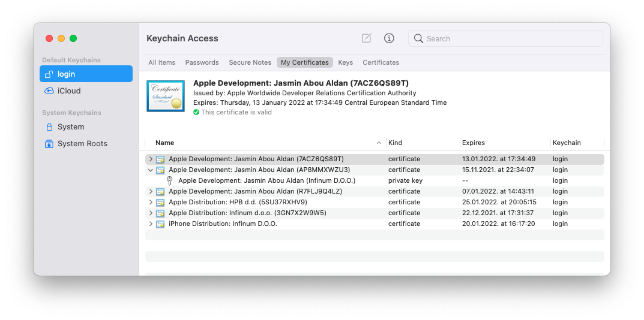Click the iPhone Distribution certificate icon
This screenshot has height=320, width=644.
tap(160, 224)
